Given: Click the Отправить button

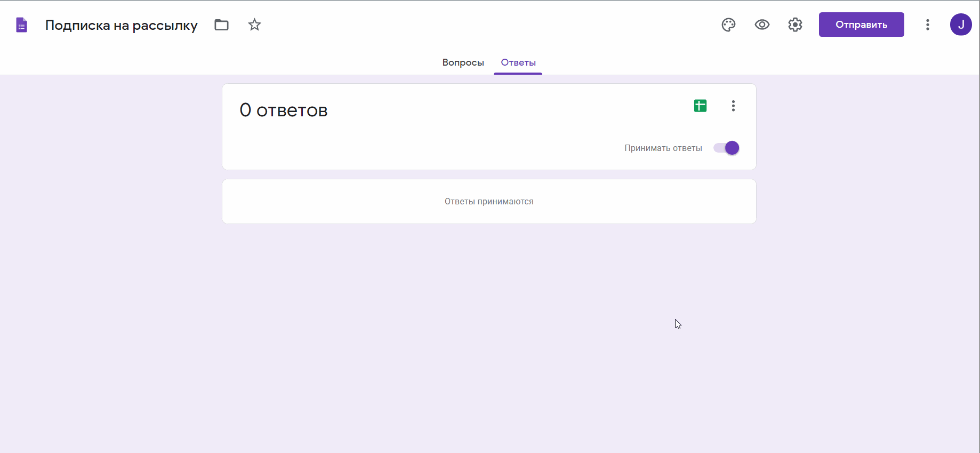Looking at the screenshot, I should click(x=861, y=25).
